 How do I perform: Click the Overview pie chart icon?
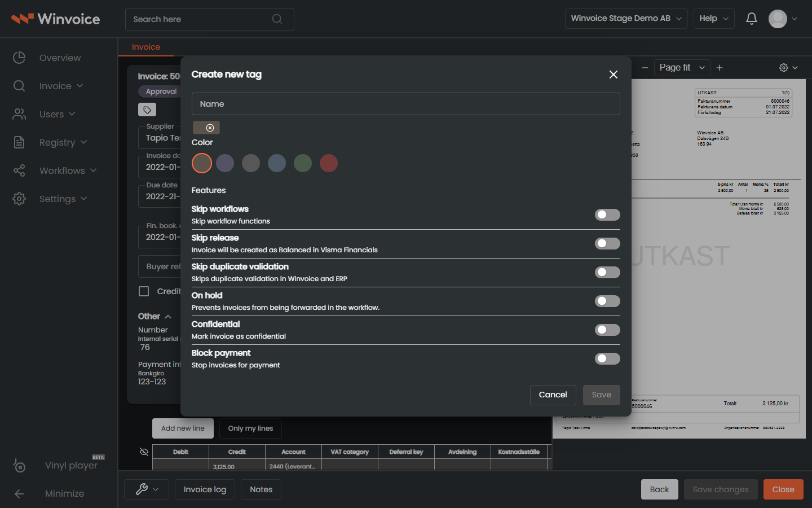pos(19,58)
